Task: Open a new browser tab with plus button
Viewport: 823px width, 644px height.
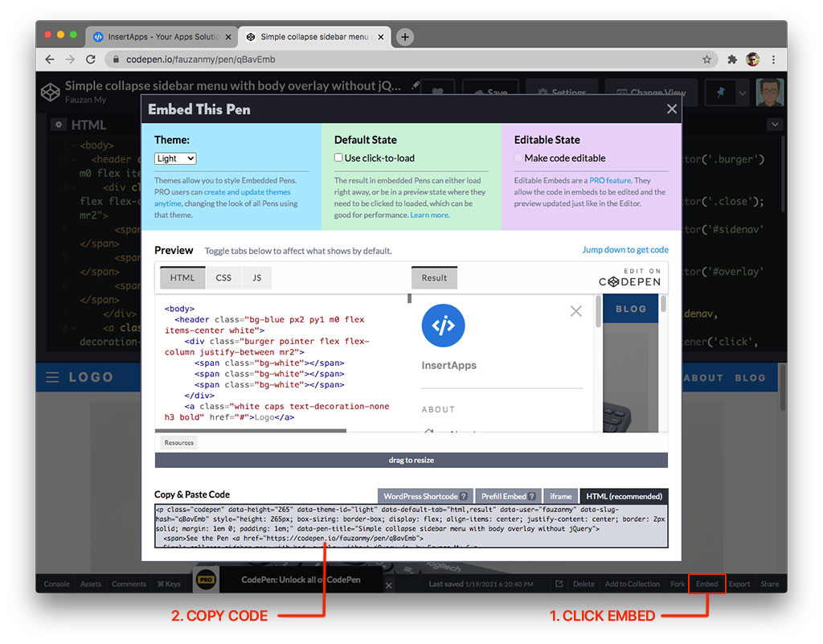Action: (405, 37)
